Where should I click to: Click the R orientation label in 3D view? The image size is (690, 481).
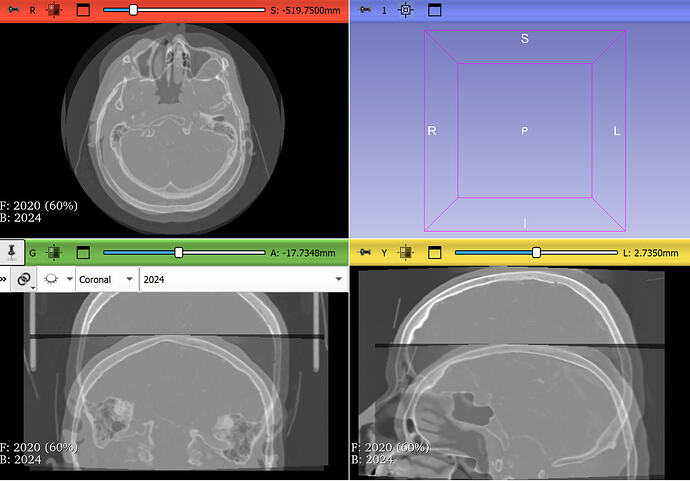(432, 131)
